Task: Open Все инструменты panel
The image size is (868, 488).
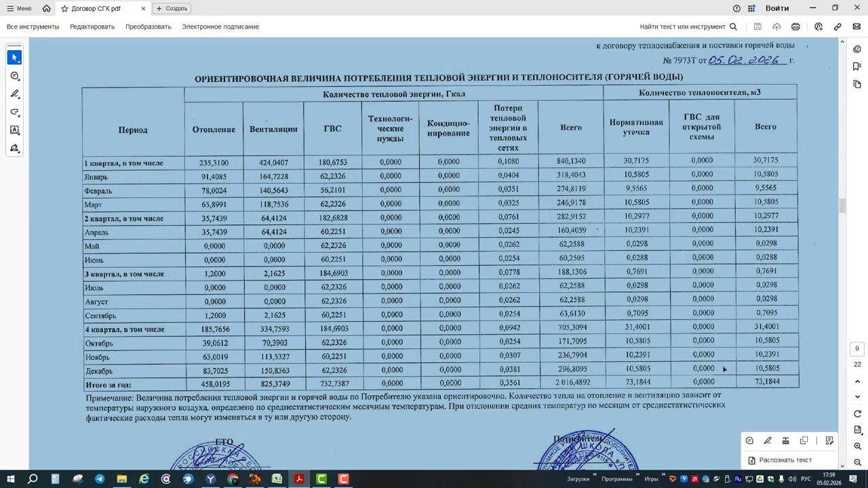Action: coord(33,26)
